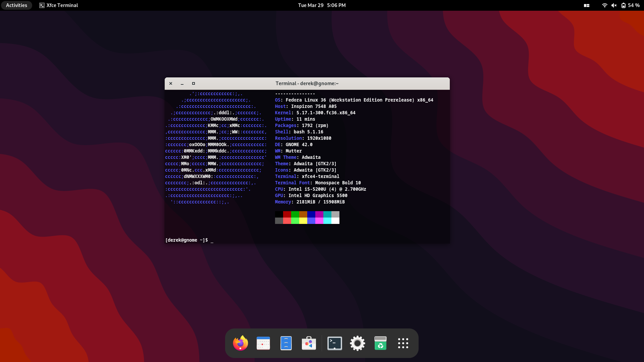Image resolution: width=644 pixels, height=362 pixels.
Task: Switch to the terminal dock icon
Action: pyautogui.click(x=335, y=343)
